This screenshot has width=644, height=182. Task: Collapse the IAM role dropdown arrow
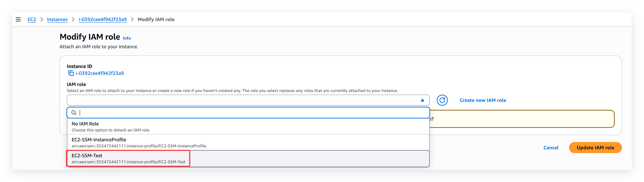point(422,100)
